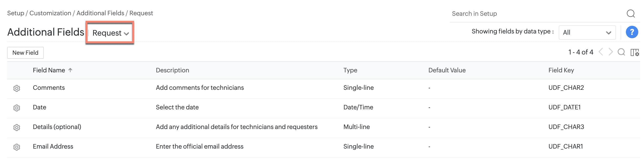Open the table search magnifier icon
The image size is (644, 161).
pyautogui.click(x=621, y=52)
